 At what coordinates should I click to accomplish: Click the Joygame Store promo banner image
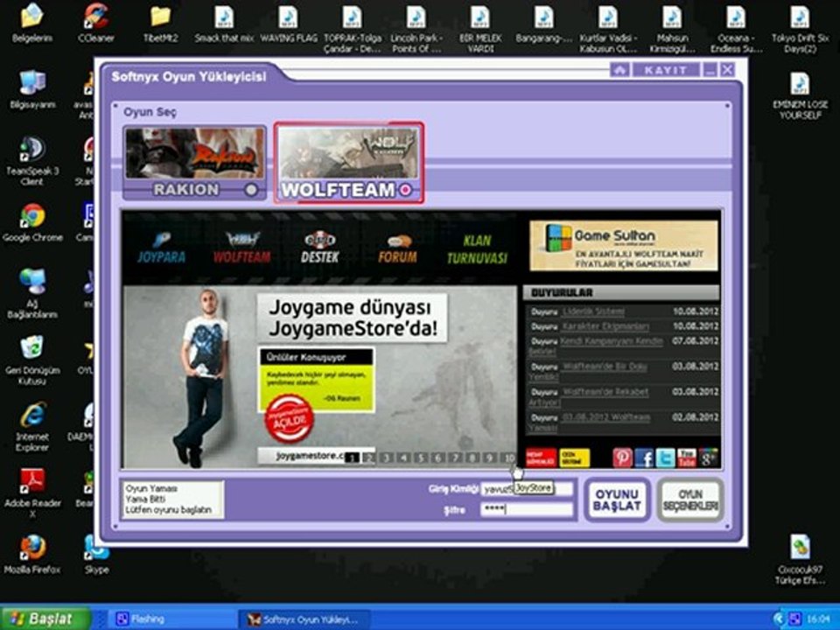tap(320, 376)
